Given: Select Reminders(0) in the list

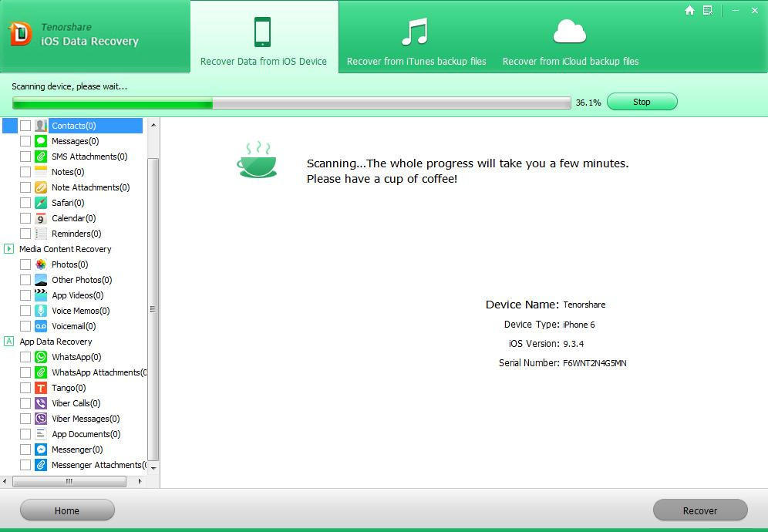Looking at the screenshot, I should (76, 234).
